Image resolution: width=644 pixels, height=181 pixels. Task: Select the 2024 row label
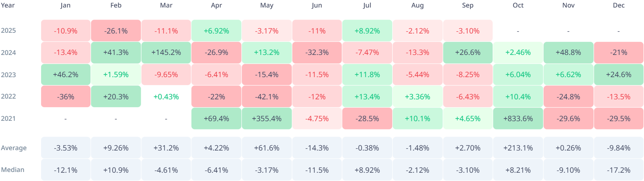tap(8, 53)
